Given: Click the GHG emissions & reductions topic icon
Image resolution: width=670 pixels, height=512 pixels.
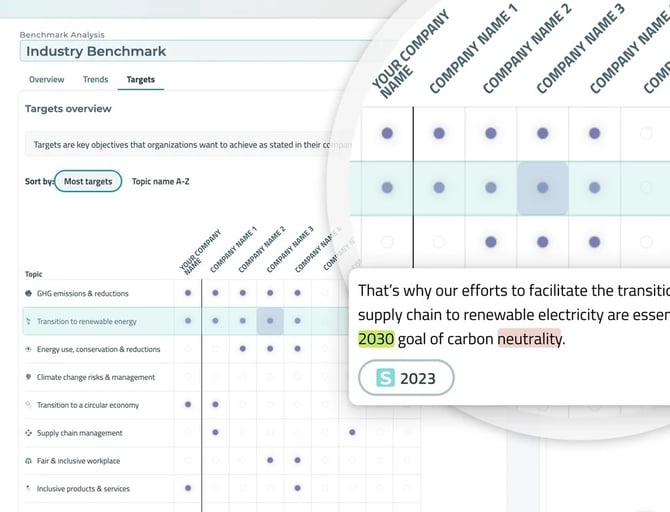Looking at the screenshot, I should tap(28, 293).
